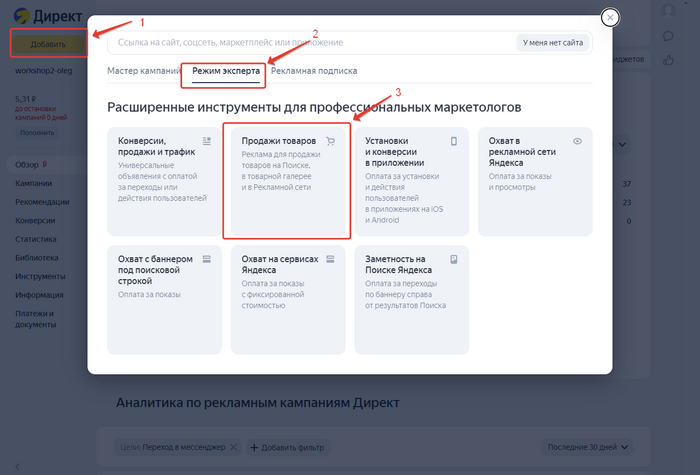The width and height of the screenshot is (700, 475).
Task: Select Охват с баннером под поисковой строкой card
Action: coord(164,300)
